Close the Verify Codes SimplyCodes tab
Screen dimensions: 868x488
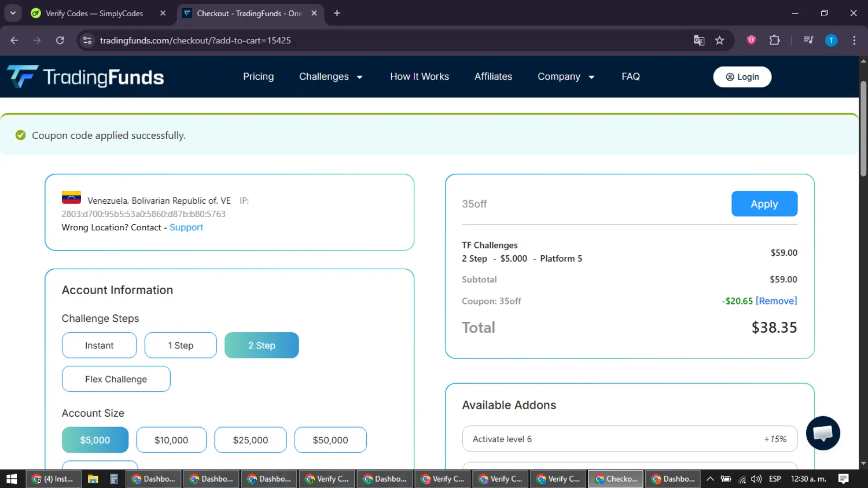click(x=163, y=13)
